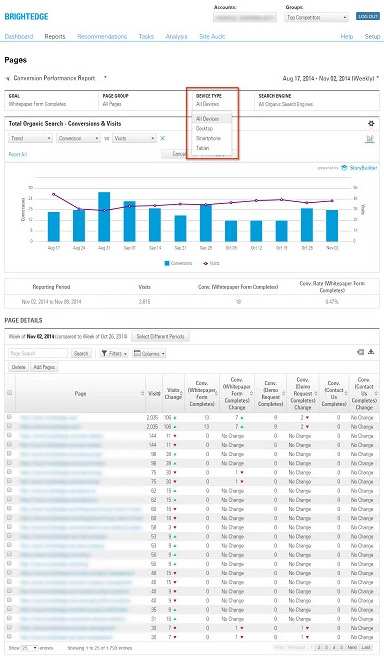The image size is (384, 657).
Task: Select Tablet device type
Action: point(211,148)
